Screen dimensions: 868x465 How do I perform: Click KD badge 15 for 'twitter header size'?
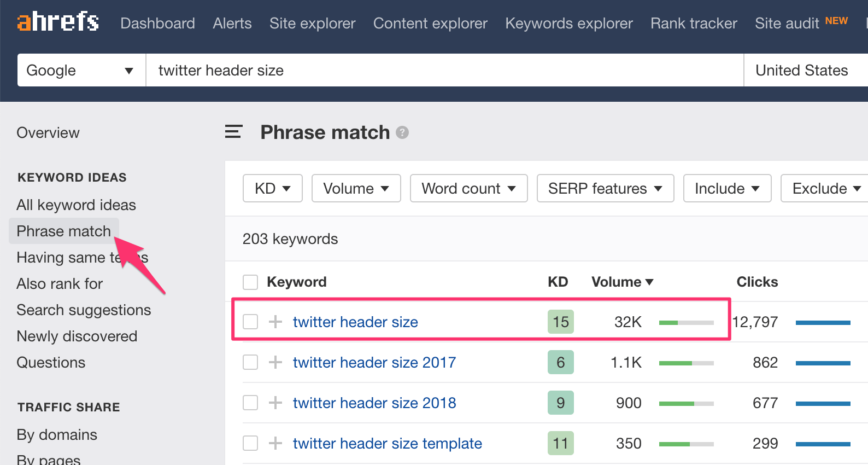(x=561, y=322)
